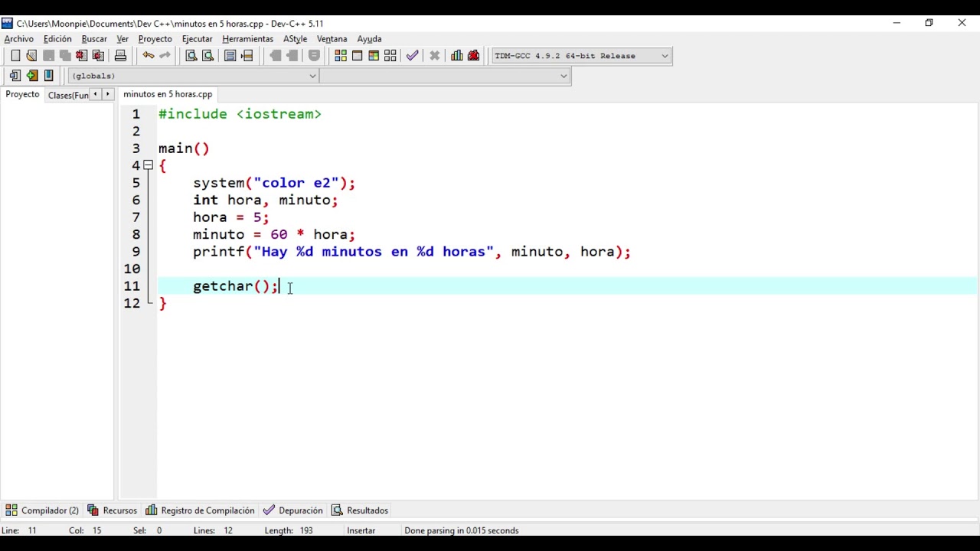Open the Proyecto menu
This screenshot has width=980, height=551.
pos(155,39)
